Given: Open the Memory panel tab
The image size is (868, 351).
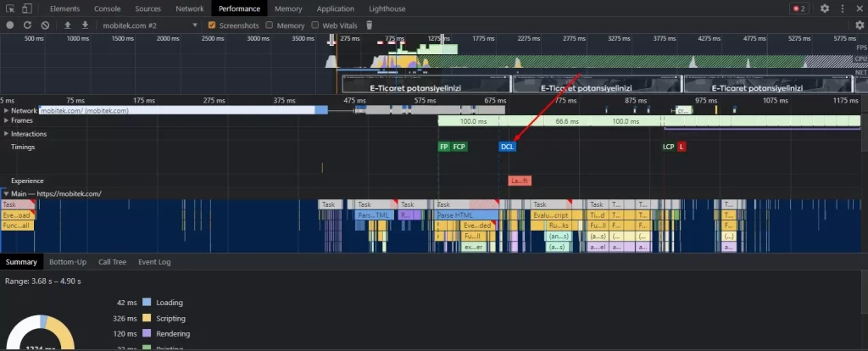Looking at the screenshot, I should pos(288,8).
